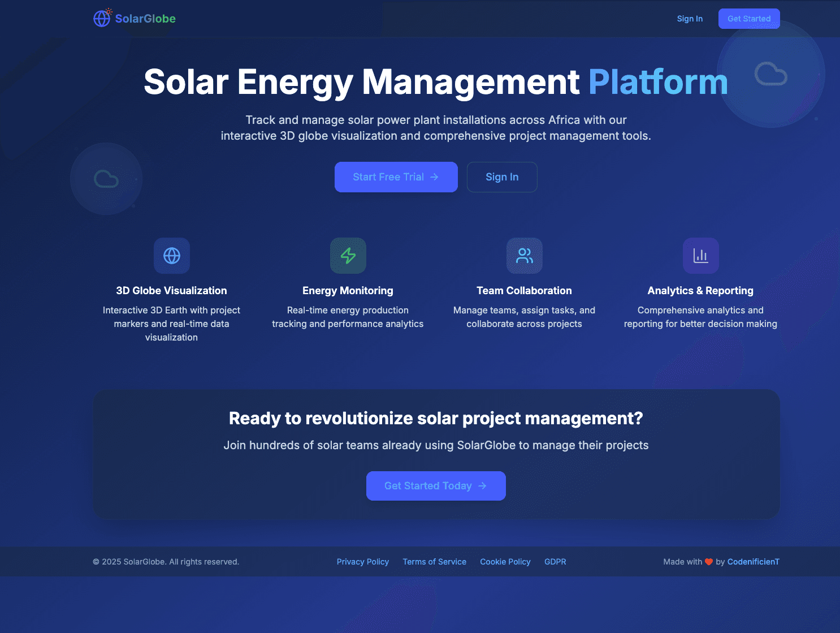This screenshot has height=633, width=840.
Task: Click the 3D Globe Visualization globe icon
Action: [x=172, y=256]
